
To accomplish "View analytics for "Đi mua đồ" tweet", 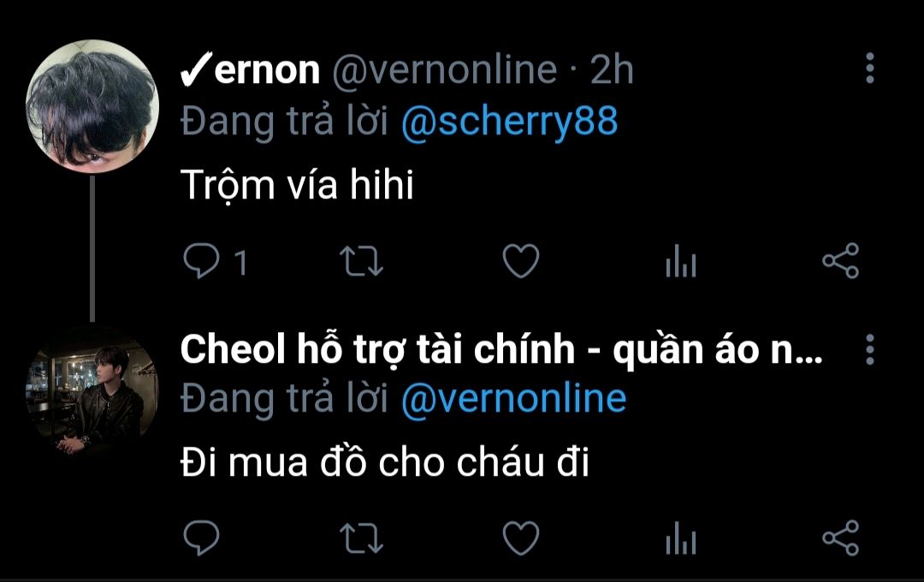I will coord(681,538).
